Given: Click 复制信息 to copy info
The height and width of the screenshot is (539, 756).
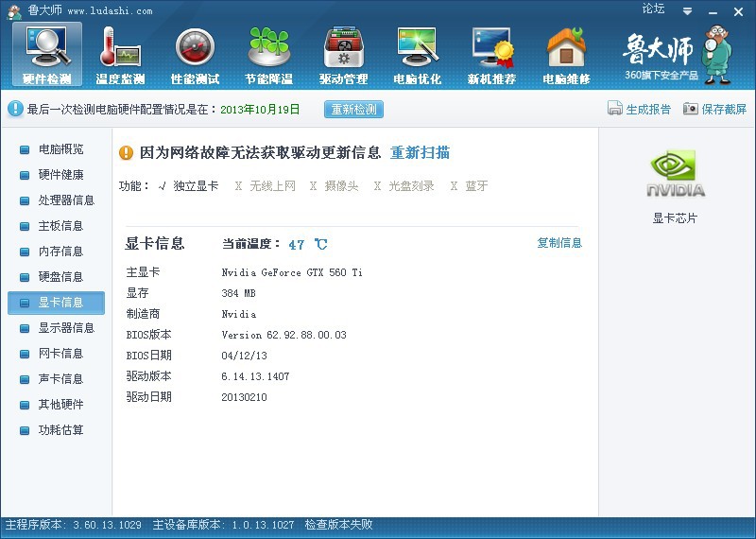Looking at the screenshot, I should tap(559, 243).
